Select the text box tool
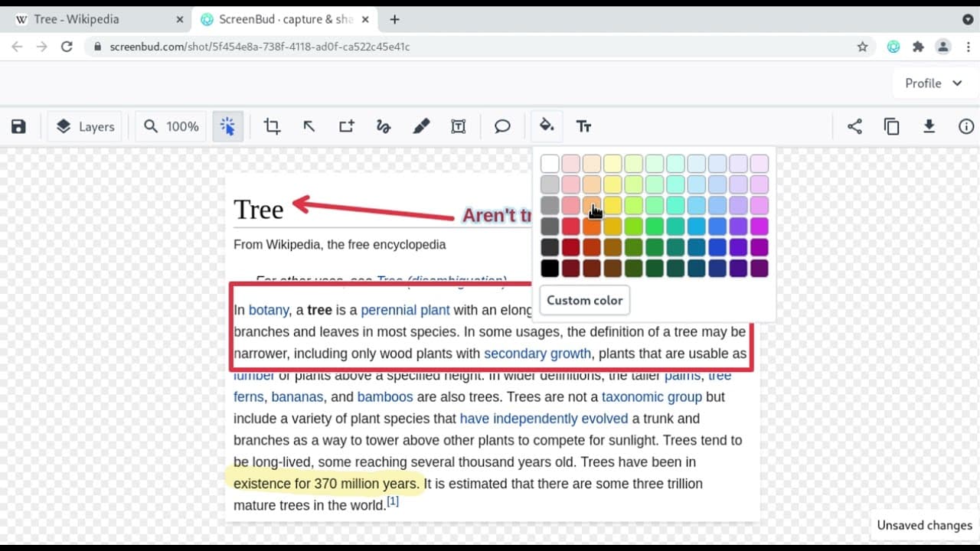 tap(459, 126)
